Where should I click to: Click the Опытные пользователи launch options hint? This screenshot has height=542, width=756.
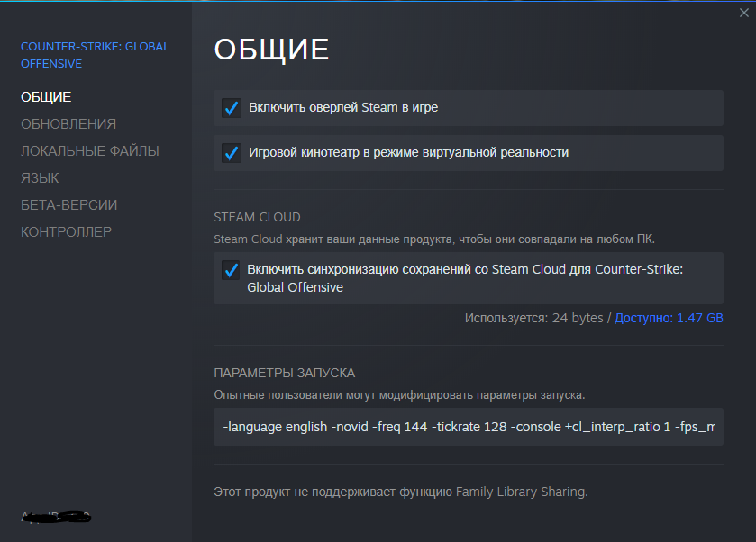(x=399, y=395)
